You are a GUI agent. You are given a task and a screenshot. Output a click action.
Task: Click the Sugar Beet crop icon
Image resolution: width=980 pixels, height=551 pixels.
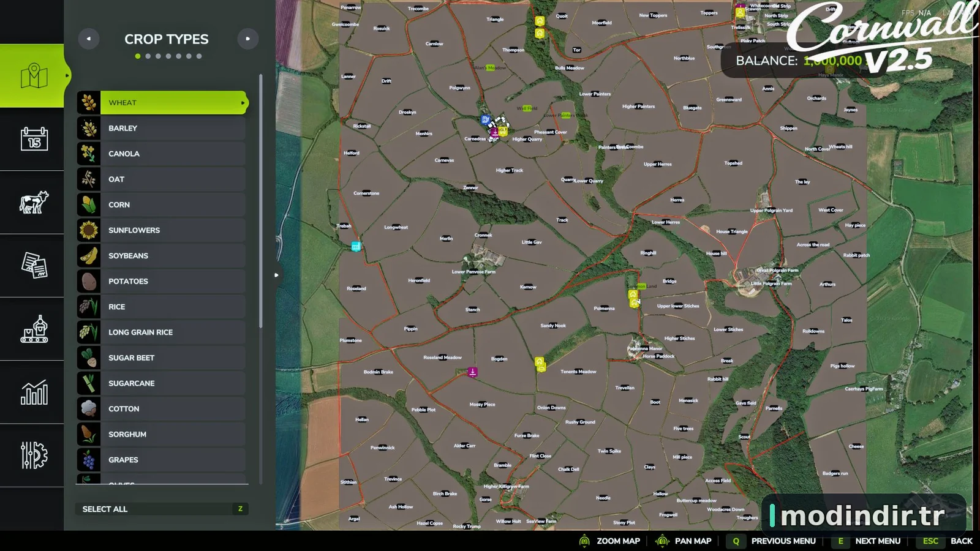coord(89,358)
